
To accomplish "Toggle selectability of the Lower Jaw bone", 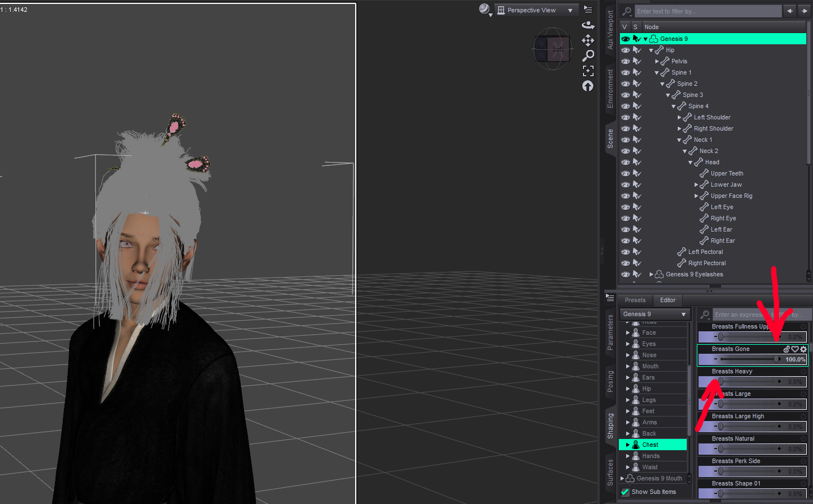I will [637, 184].
